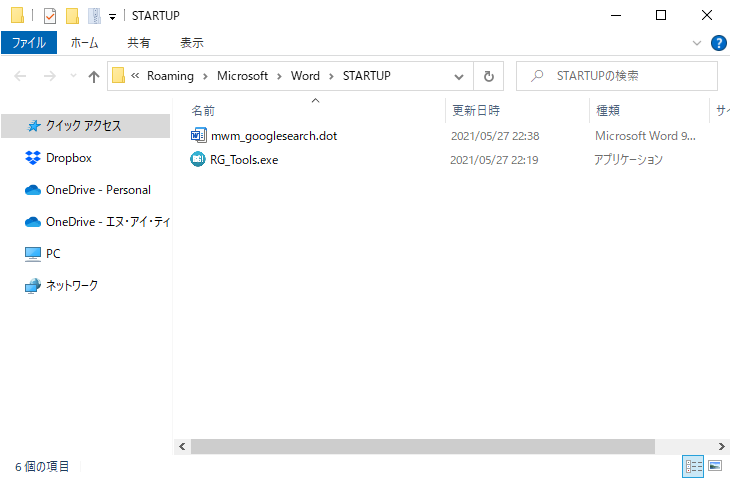Click the Refresh button in address bar
The height and width of the screenshot is (479, 731).
pos(488,76)
